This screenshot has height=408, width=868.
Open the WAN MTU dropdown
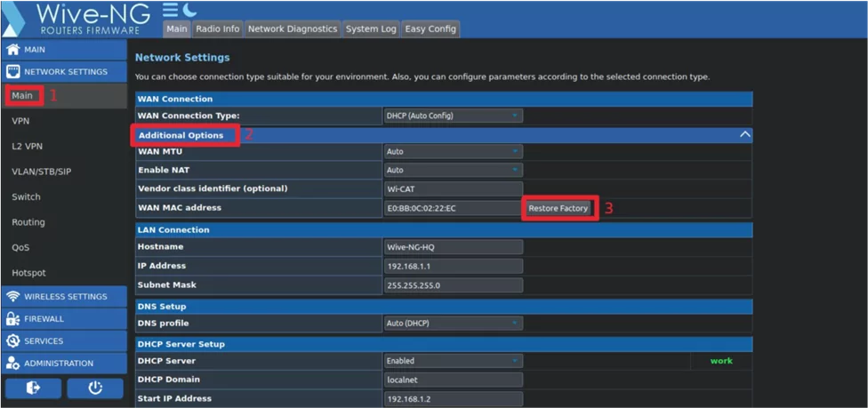coord(453,152)
